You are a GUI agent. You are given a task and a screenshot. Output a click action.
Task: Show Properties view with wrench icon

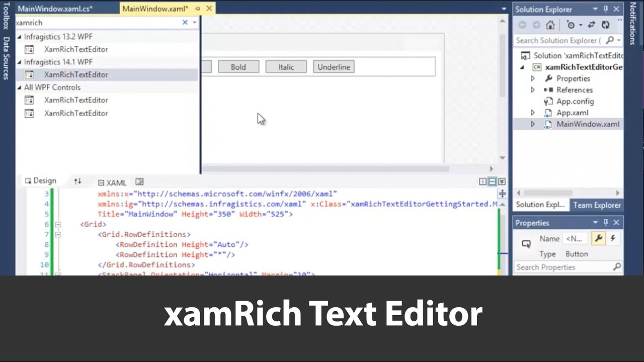click(x=599, y=239)
